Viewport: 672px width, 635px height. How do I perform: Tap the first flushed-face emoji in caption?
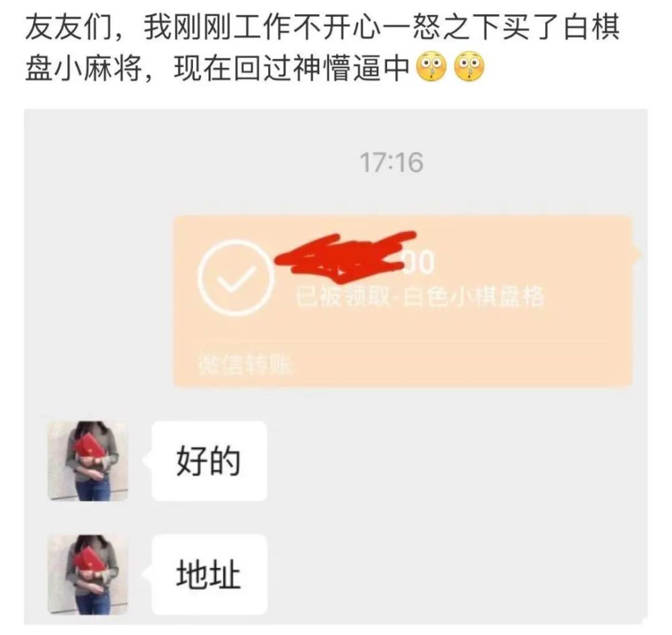(x=431, y=68)
